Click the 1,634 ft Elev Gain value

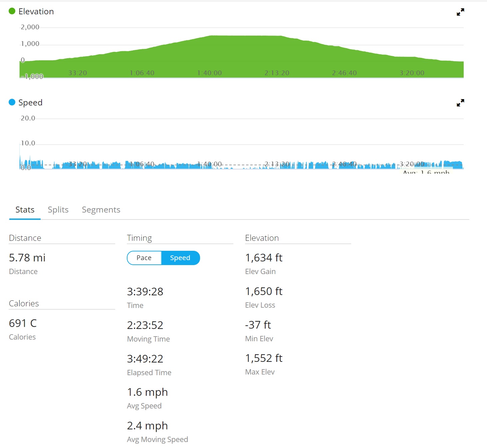264,258
